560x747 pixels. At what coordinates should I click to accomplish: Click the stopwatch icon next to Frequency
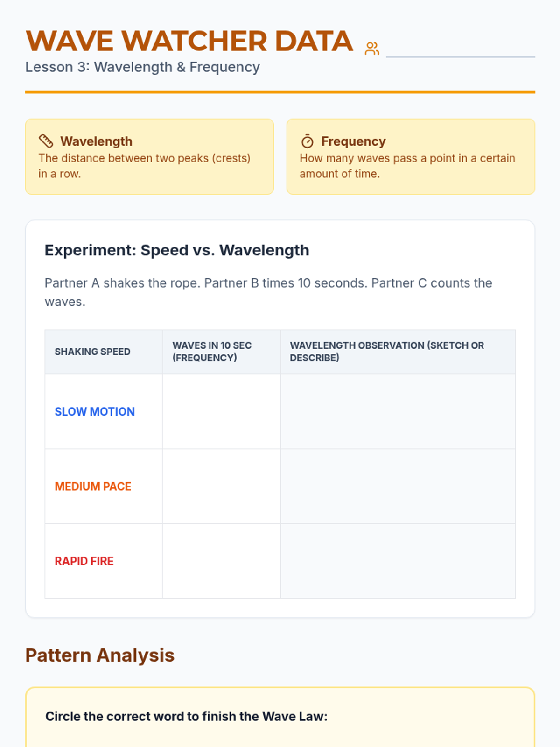click(307, 141)
